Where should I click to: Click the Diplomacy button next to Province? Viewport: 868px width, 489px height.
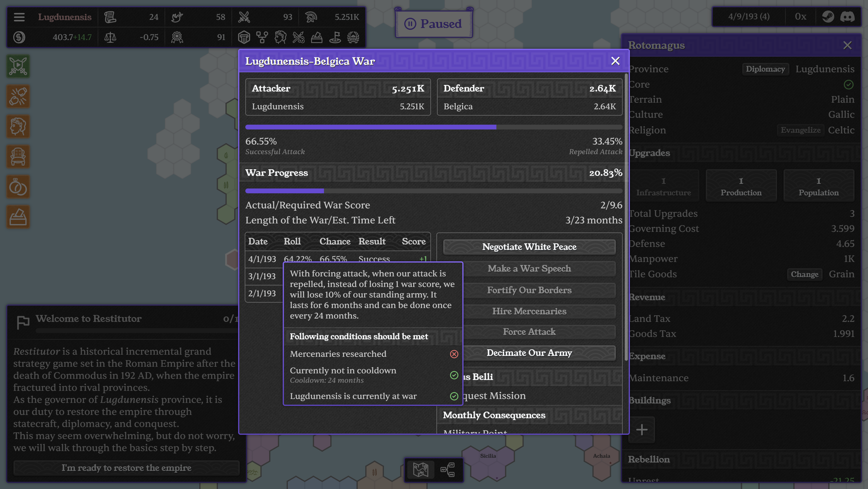click(x=765, y=69)
